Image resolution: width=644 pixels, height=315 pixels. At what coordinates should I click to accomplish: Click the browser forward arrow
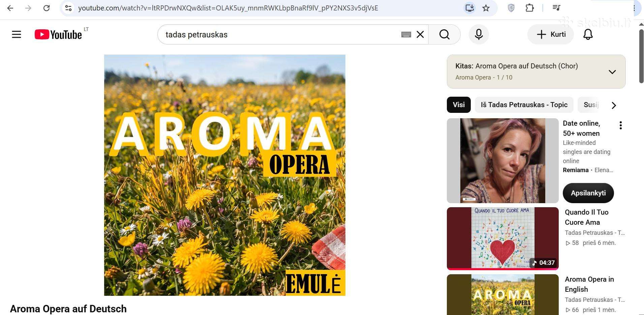(28, 8)
